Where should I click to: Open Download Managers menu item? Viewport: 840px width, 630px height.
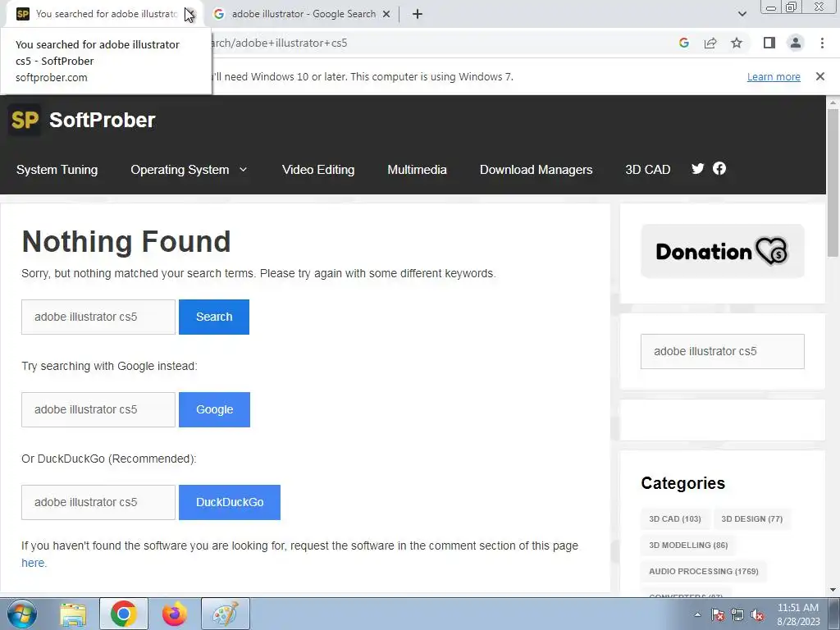point(536,169)
